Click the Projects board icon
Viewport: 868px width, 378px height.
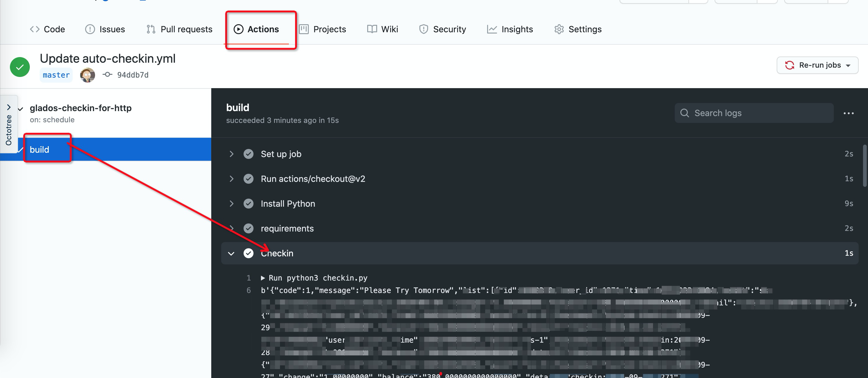tap(304, 29)
